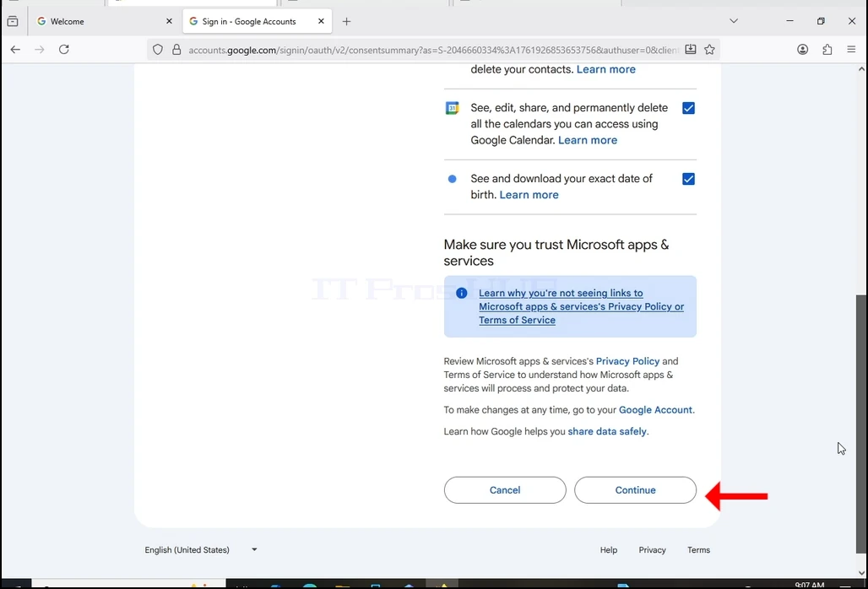This screenshot has height=589, width=868.
Task: Uncheck the Google Calendar access checkbox
Action: 689,108
